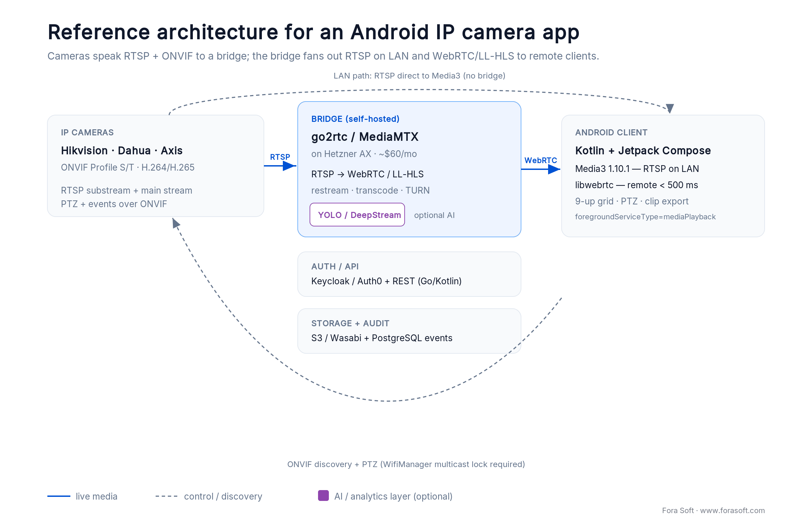Click '9-up grid · PTZ · clip export' text

(x=632, y=201)
